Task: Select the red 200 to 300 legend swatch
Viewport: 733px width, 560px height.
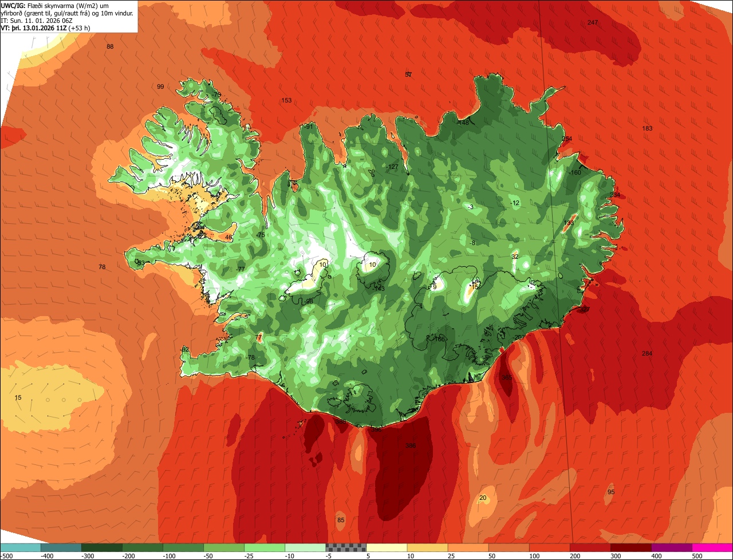Action: click(x=589, y=547)
